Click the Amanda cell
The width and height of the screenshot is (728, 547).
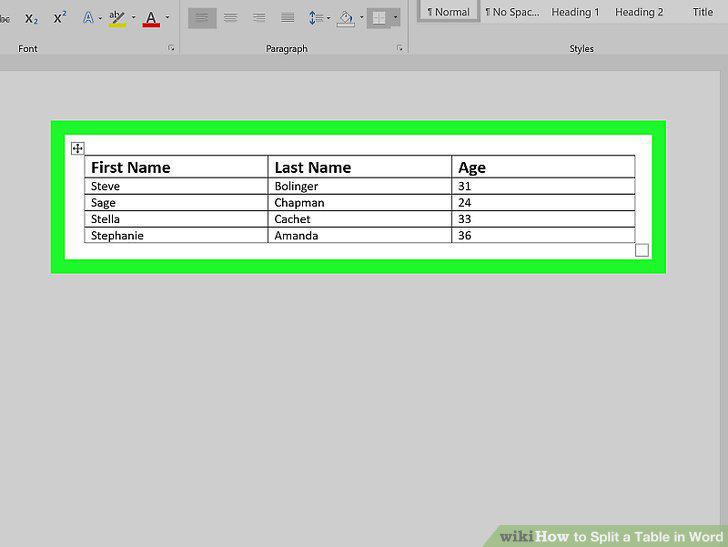tap(359, 235)
